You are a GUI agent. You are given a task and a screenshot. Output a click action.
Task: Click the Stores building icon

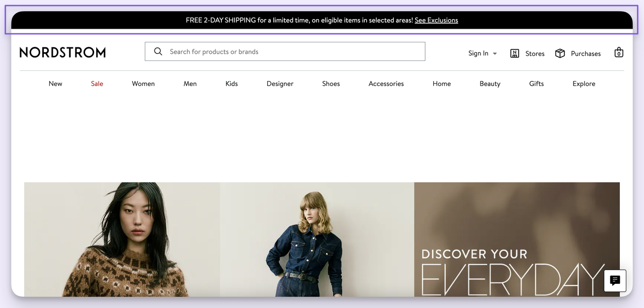click(515, 53)
